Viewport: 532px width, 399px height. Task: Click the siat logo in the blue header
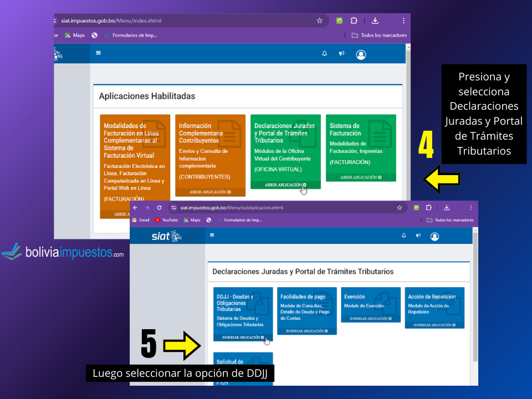click(x=167, y=237)
